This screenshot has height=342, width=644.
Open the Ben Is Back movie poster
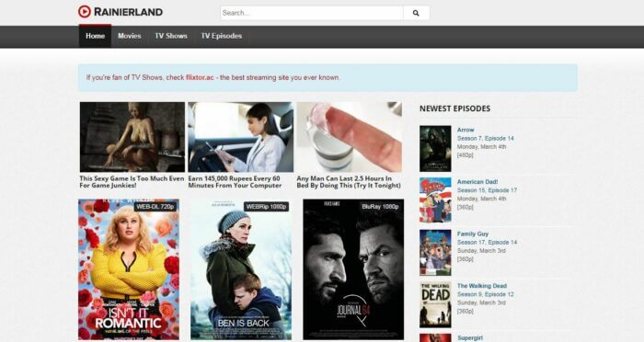241,269
